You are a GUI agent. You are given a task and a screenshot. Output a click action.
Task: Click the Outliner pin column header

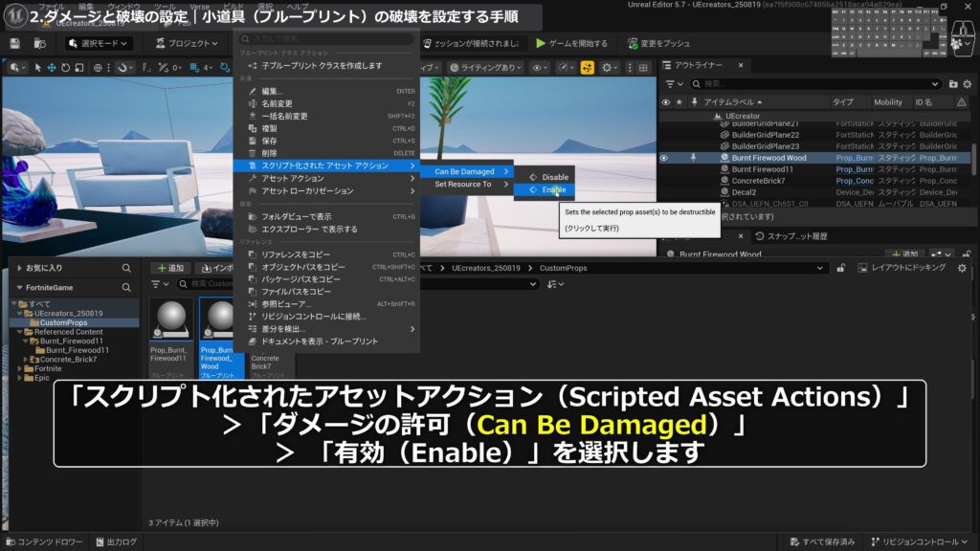pos(694,101)
